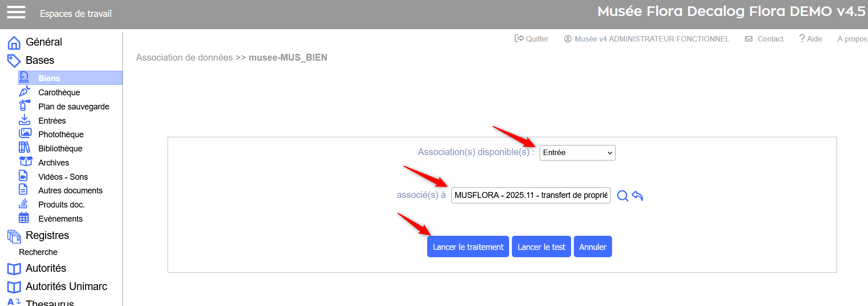The width and height of the screenshot is (868, 306).
Task: Click the Evènements calendar icon
Action: (x=24, y=218)
